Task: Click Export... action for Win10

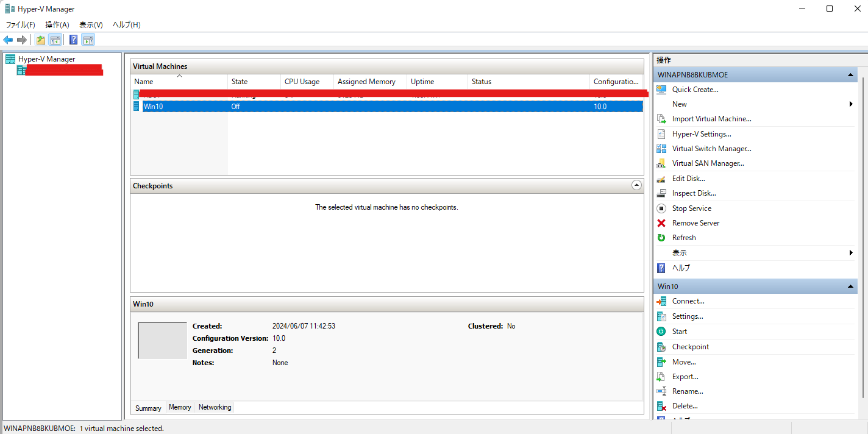Action: pyautogui.click(x=685, y=377)
